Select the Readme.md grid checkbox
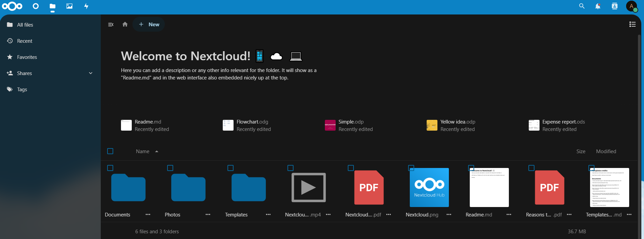The image size is (644, 239). coord(471,168)
